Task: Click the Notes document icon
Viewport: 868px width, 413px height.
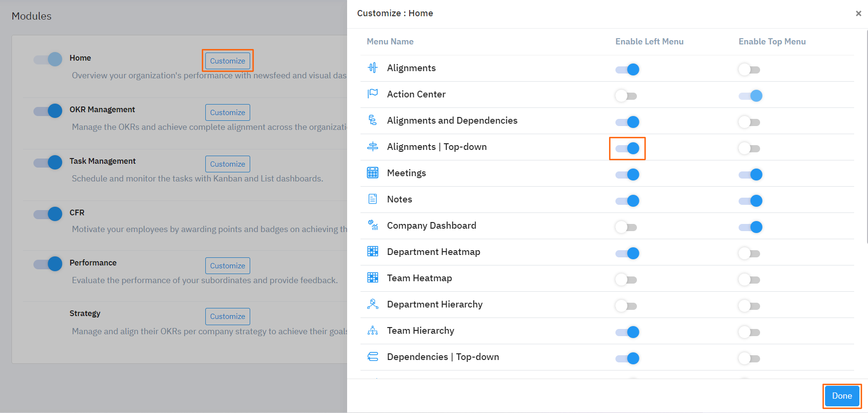Action: click(373, 199)
